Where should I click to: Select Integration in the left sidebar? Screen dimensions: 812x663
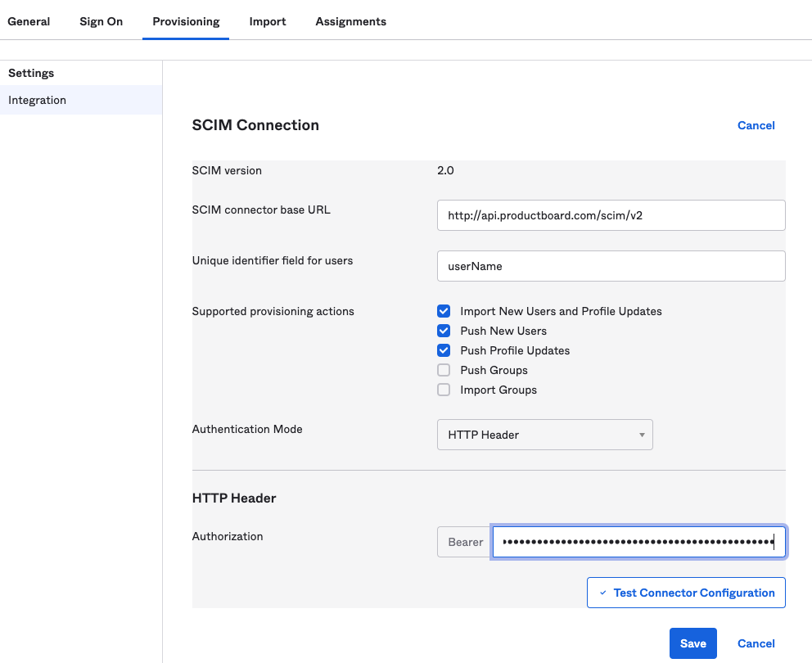(37, 100)
